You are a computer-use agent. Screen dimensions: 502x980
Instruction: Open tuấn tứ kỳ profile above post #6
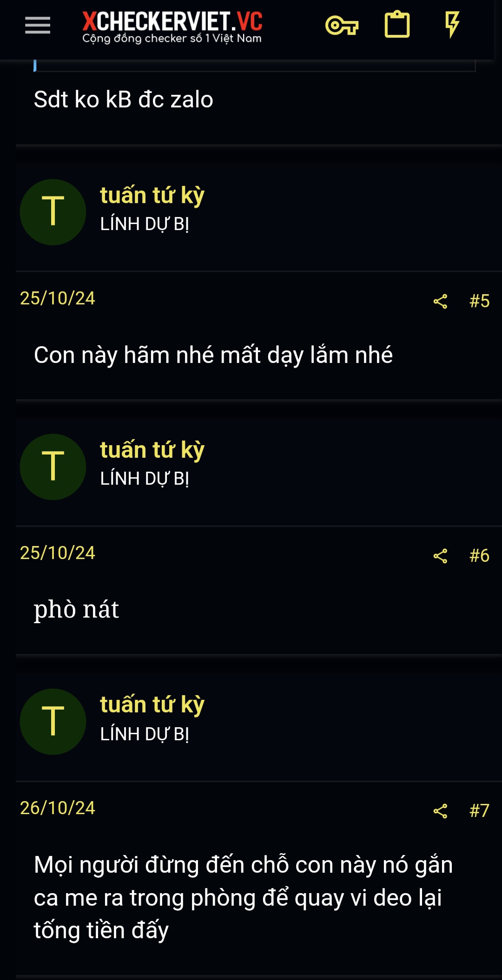click(x=152, y=450)
